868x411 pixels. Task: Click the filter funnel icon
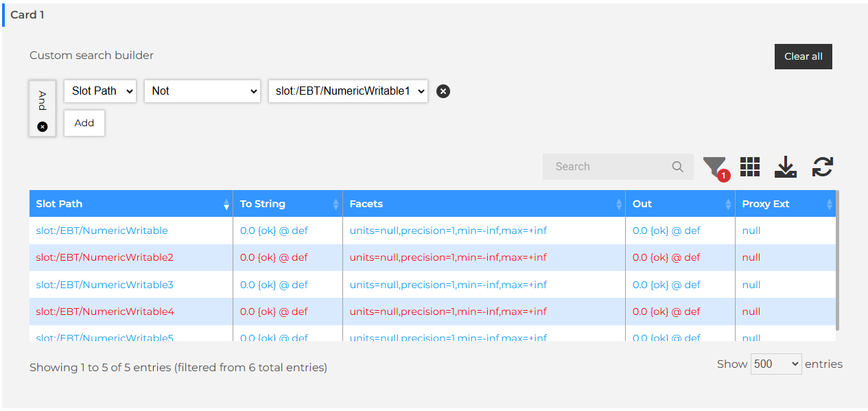pos(714,167)
